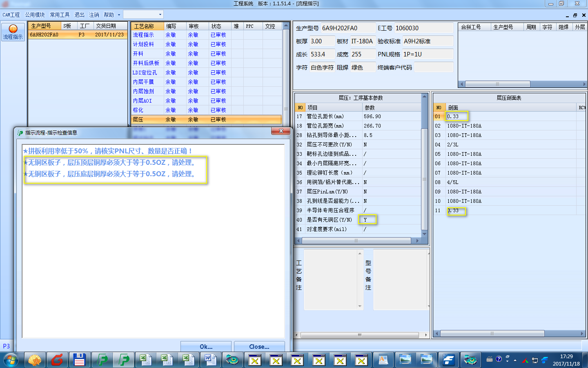The width and height of the screenshot is (588, 368).
Task: Show hidden system tray icons
Action: click(515, 360)
